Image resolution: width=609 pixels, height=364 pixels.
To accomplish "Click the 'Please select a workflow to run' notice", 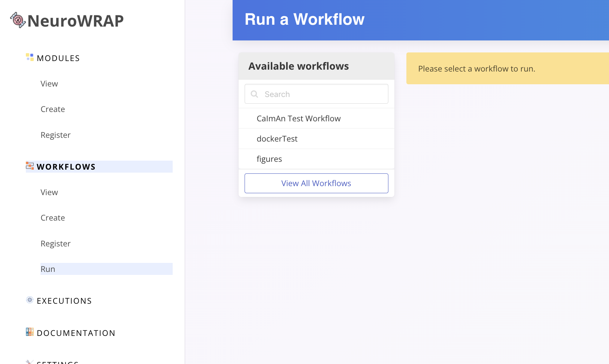I will click(x=507, y=69).
